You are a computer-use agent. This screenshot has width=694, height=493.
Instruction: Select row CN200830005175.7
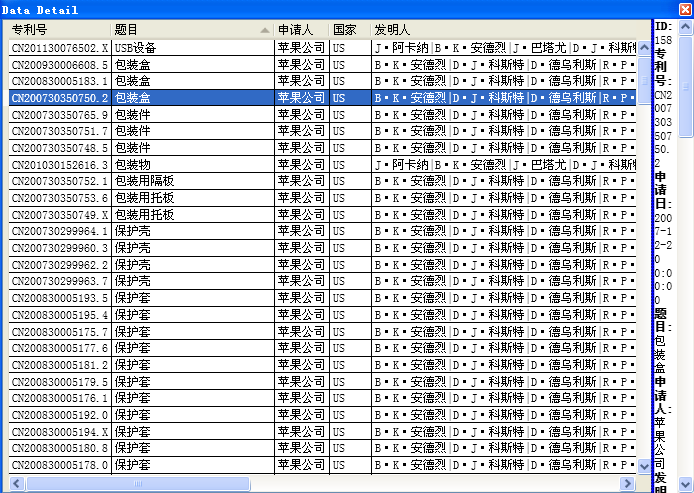coord(322,331)
